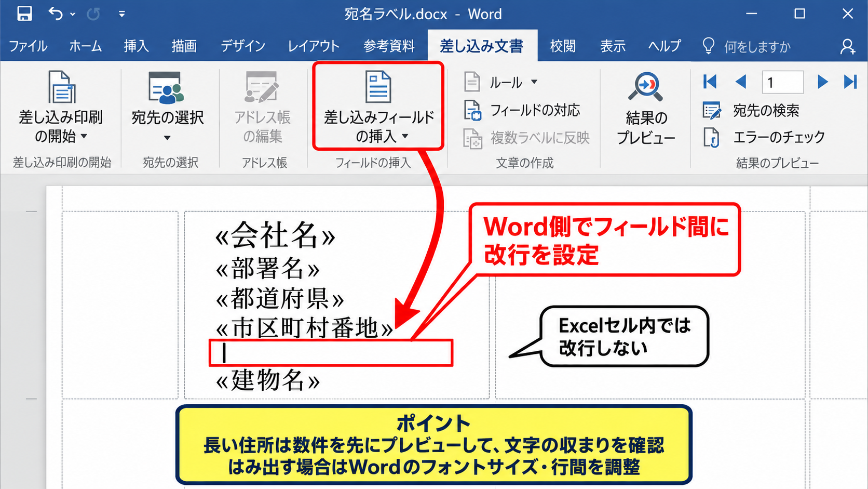Viewport: 868px width, 489px height.
Task: Switch to the 挿入 tab
Action: (137, 46)
